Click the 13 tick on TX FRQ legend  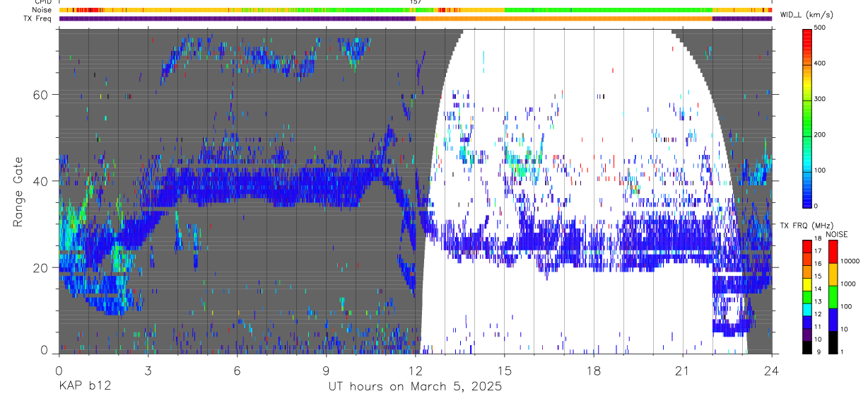[x=819, y=302]
